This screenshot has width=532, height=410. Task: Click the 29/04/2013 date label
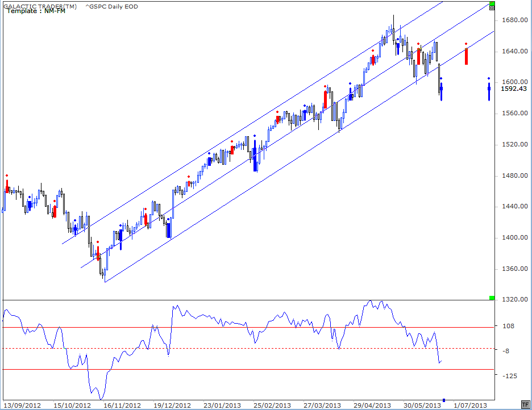[372, 405]
